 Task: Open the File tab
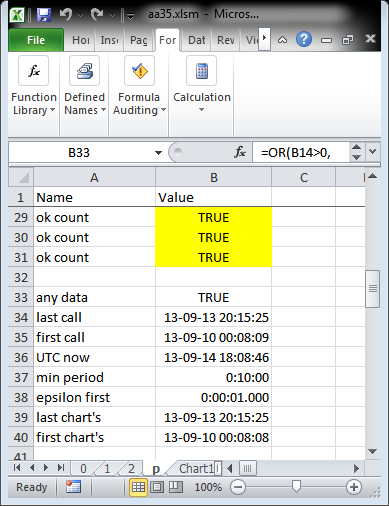click(x=36, y=40)
